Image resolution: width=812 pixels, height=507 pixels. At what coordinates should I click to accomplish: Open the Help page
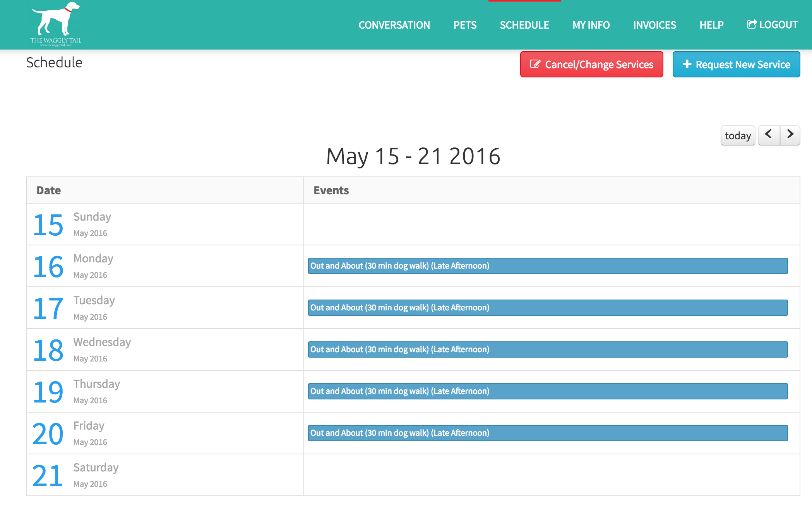tap(711, 25)
